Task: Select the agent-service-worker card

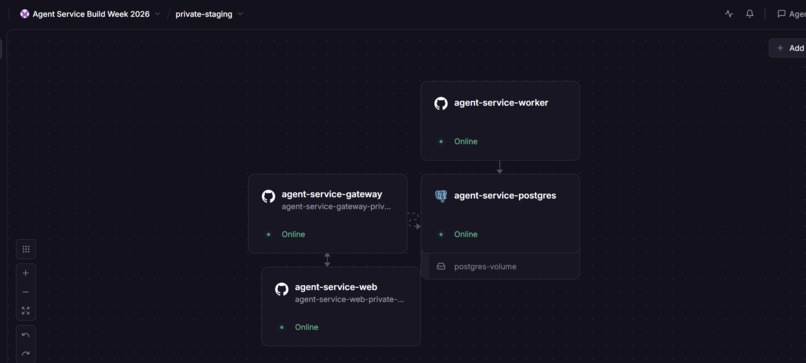Action: 500,121
